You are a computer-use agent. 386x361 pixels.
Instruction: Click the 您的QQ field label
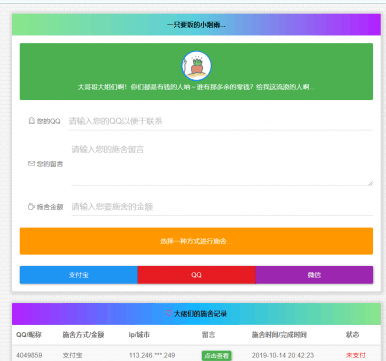(48, 121)
